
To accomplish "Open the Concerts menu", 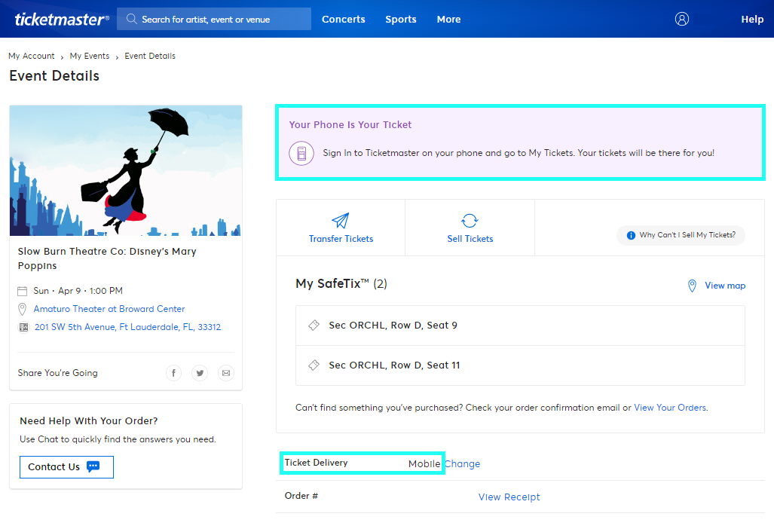I will 344,19.
